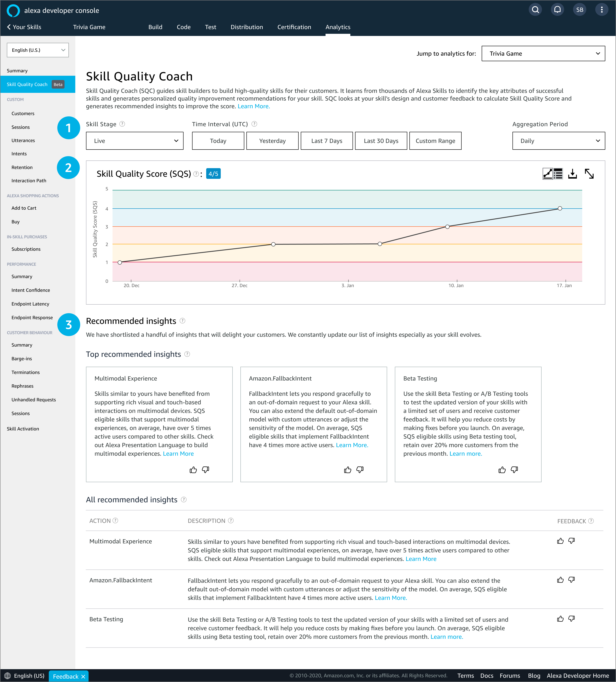This screenshot has height=682, width=616.
Task: Expand the SQS chart to fullscreen
Action: point(589,174)
